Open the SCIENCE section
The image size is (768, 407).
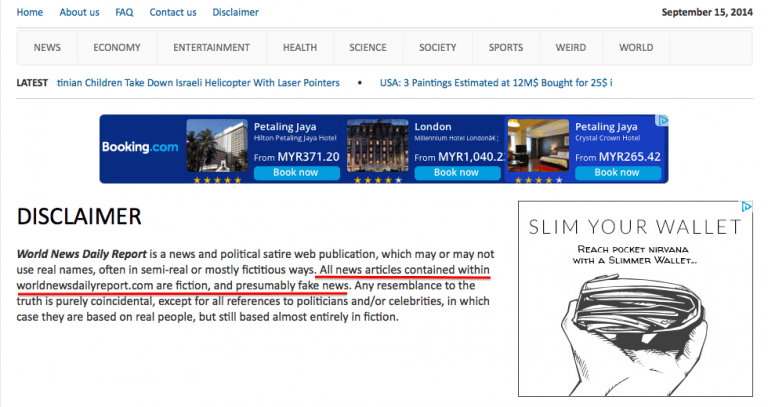click(x=368, y=47)
